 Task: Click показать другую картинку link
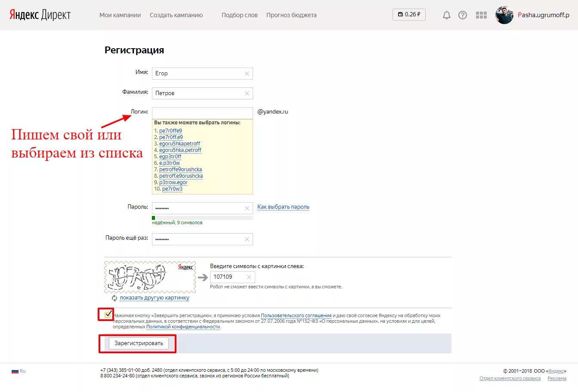pos(155,298)
